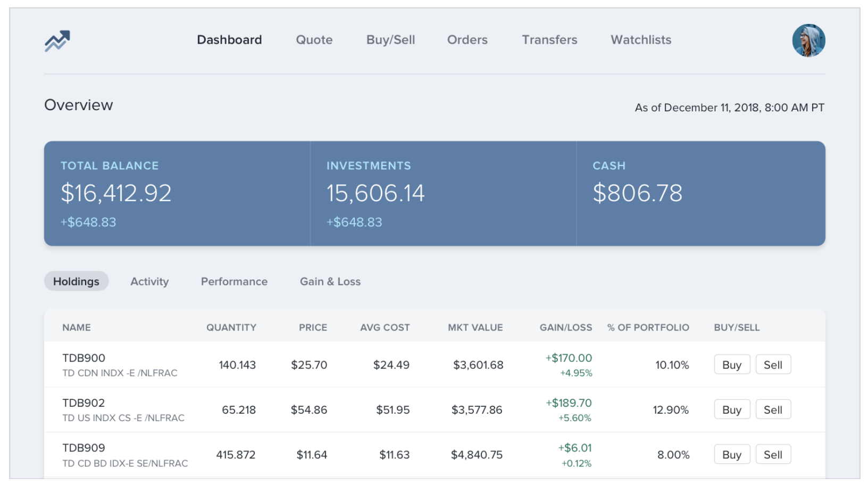The height and width of the screenshot is (486, 868).
Task: Switch to the Performance tab
Action: click(x=234, y=282)
